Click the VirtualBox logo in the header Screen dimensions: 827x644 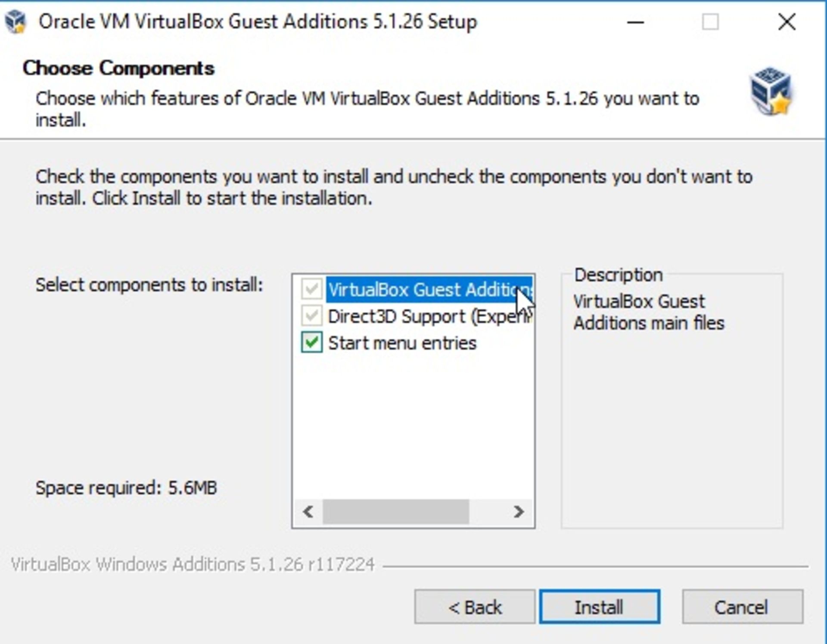pos(771,91)
